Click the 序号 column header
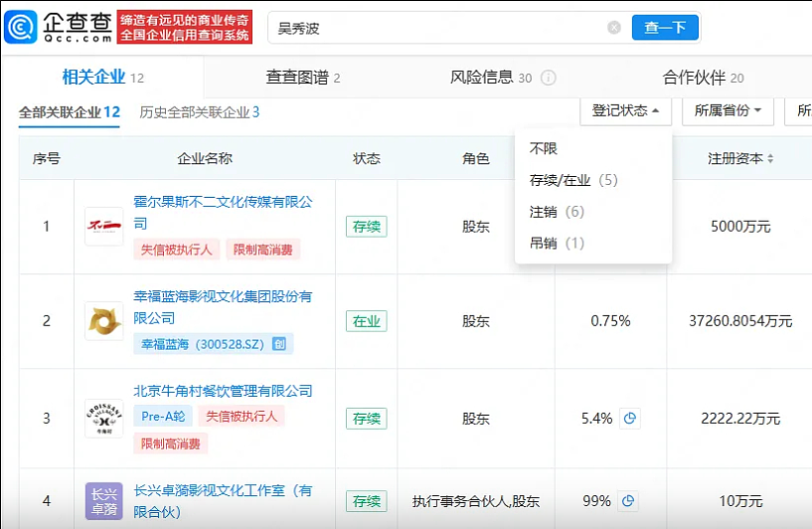 47,158
